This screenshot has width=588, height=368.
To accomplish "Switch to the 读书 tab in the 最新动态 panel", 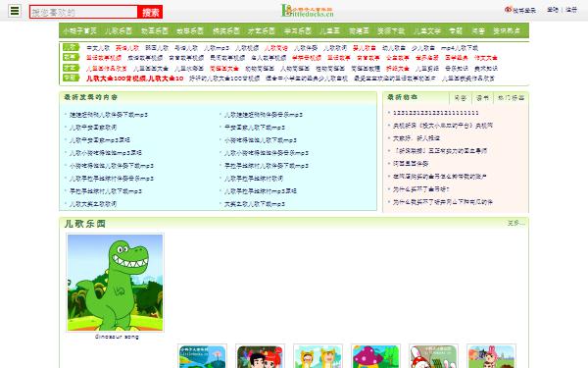I will click(x=482, y=98).
